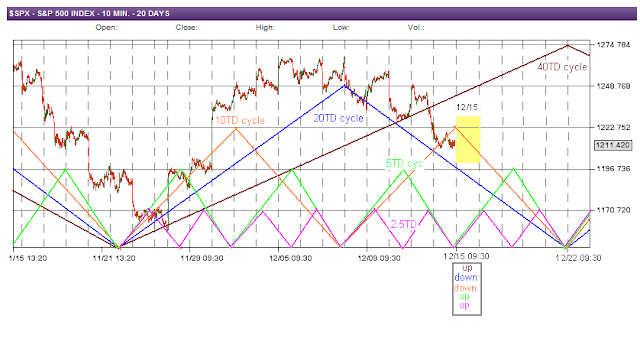640x364 pixels.
Task: Click the High: field label
Action: [265, 28]
